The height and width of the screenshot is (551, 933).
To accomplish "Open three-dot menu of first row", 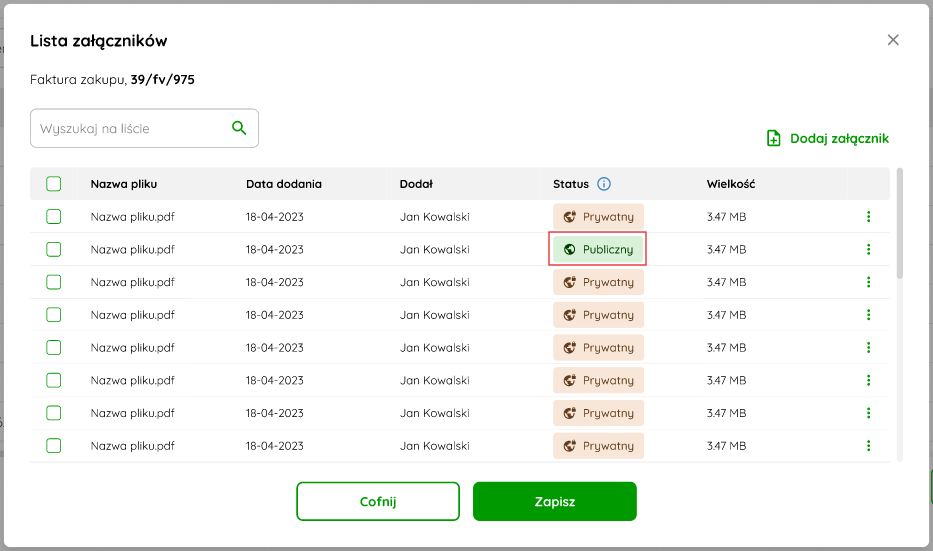I will click(x=868, y=217).
